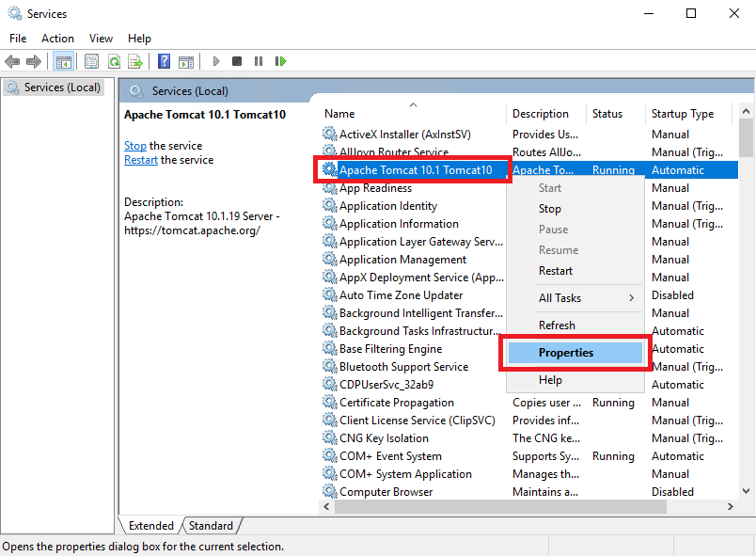Toggle the Show/Hide Console Tree icon
Image resolution: width=756 pixels, height=556 pixels.
pyautogui.click(x=64, y=62)
